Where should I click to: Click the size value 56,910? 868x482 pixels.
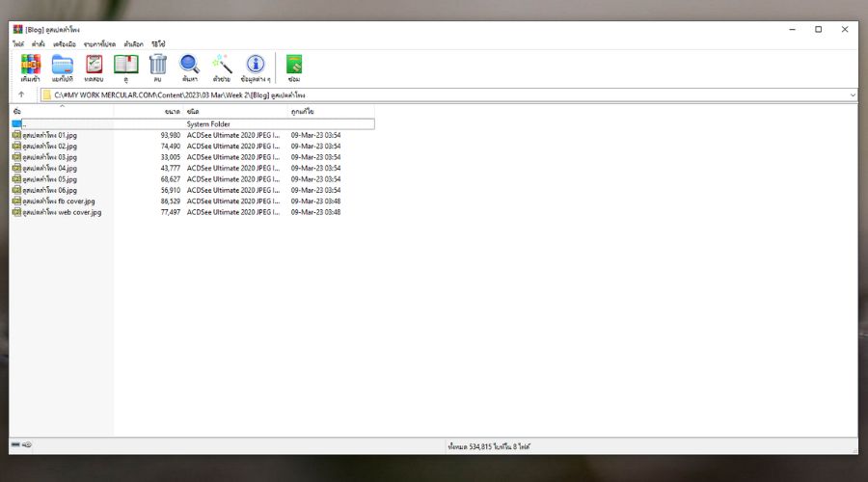(171, 190)
